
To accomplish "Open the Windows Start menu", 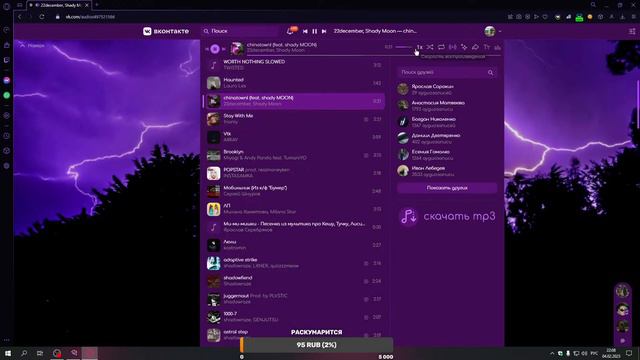I will point(8,353).
